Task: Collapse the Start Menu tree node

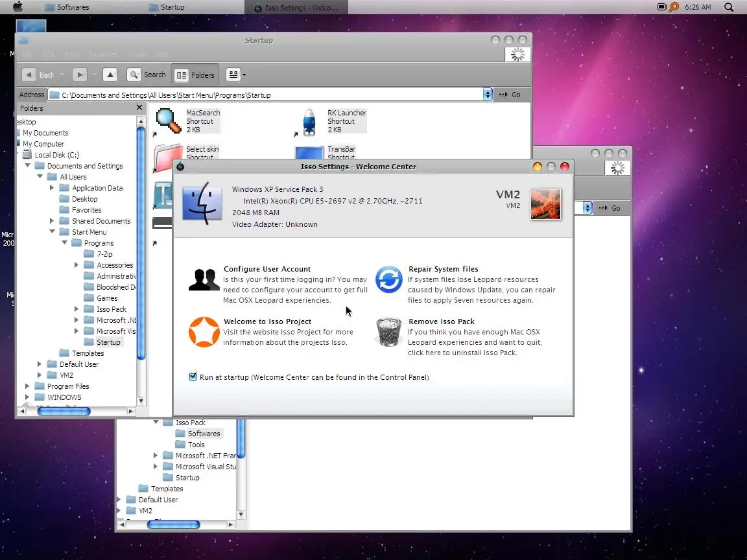Action: tap(53, 231)
